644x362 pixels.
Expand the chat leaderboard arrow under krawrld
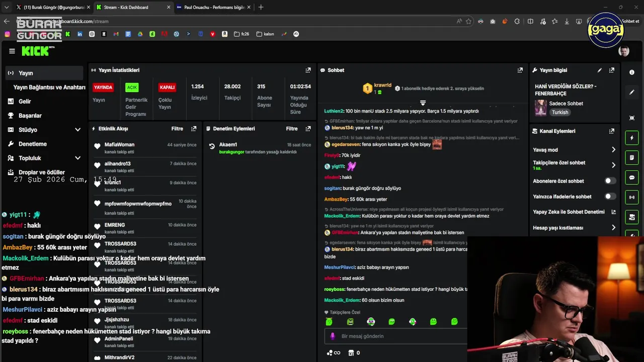pos(423,103)
